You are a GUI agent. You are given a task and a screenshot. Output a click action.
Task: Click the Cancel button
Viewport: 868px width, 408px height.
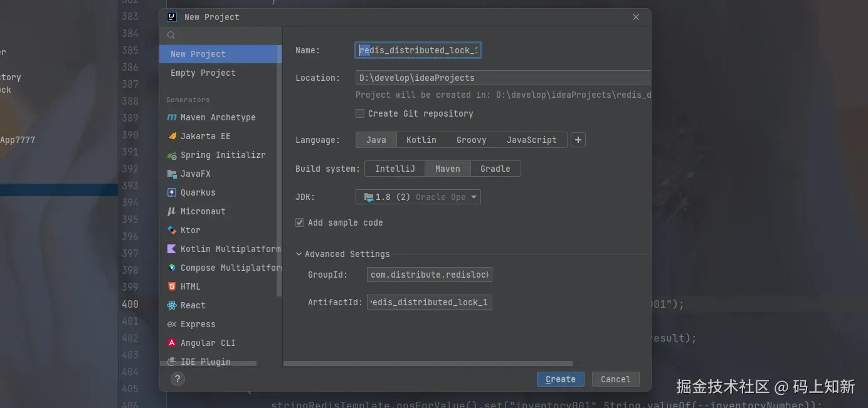[x=615, y=379]
